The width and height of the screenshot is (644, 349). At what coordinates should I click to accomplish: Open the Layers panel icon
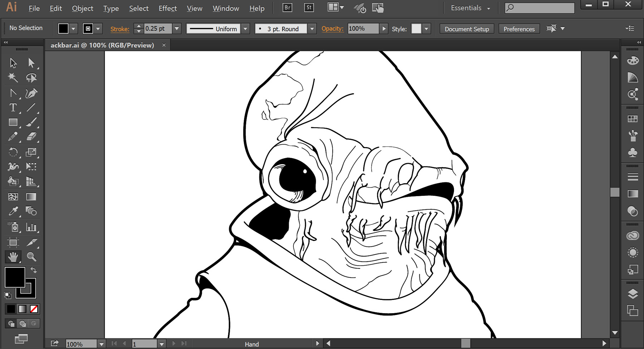633,294
